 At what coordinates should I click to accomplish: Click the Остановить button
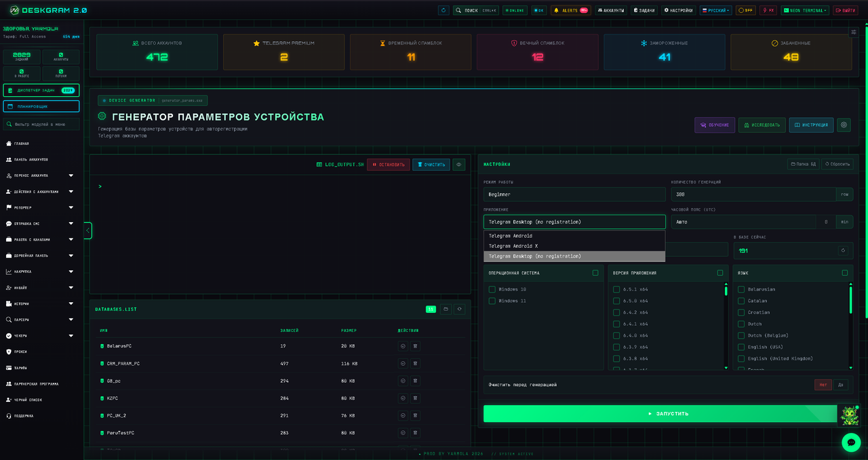click(389, 164)
